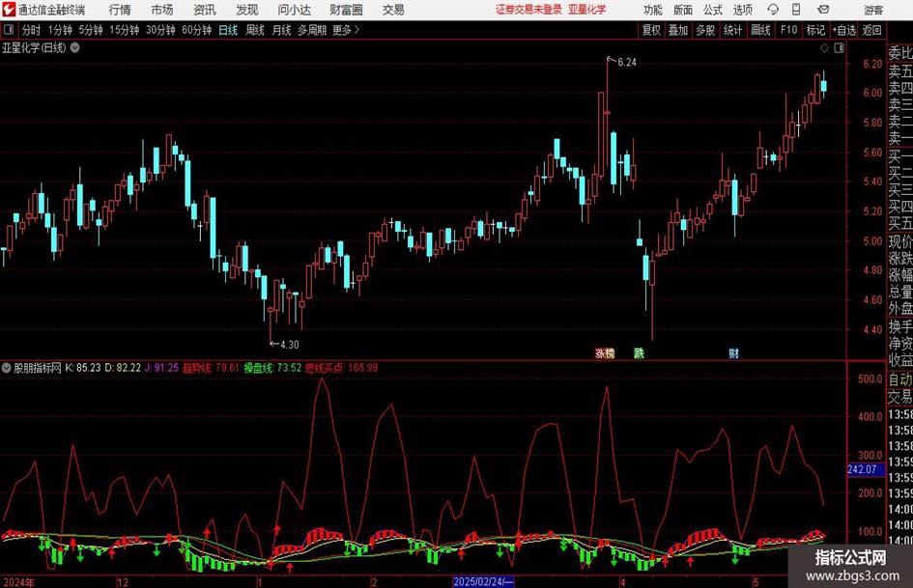This screenshot has height=588, width=913.
Task: Click the 叠加 overlay button
Action: coord(678,30)
